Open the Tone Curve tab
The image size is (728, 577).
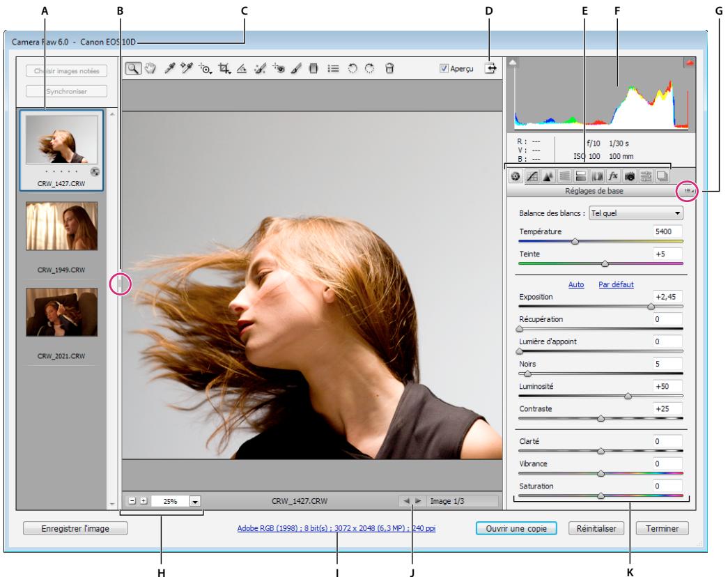point(532,176)
